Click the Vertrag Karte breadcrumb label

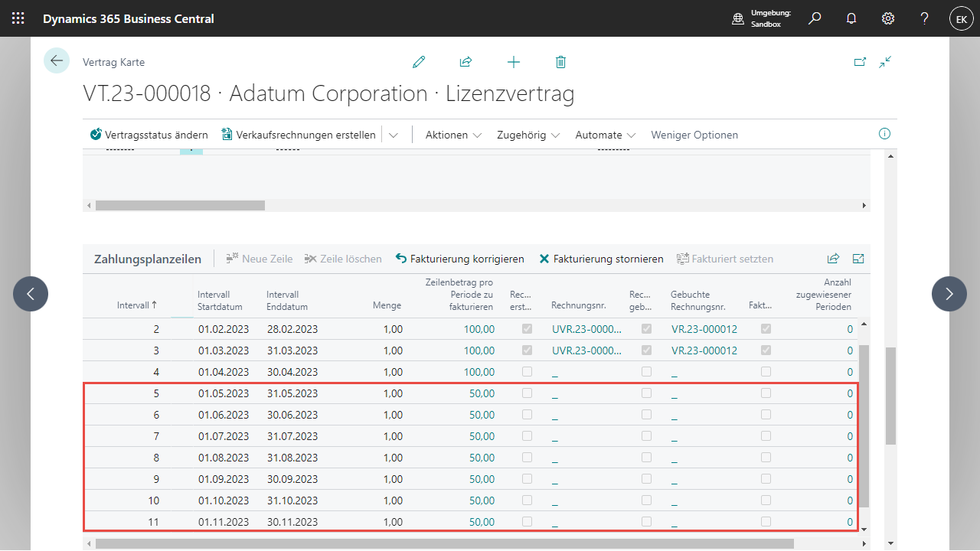click(113, 62)
